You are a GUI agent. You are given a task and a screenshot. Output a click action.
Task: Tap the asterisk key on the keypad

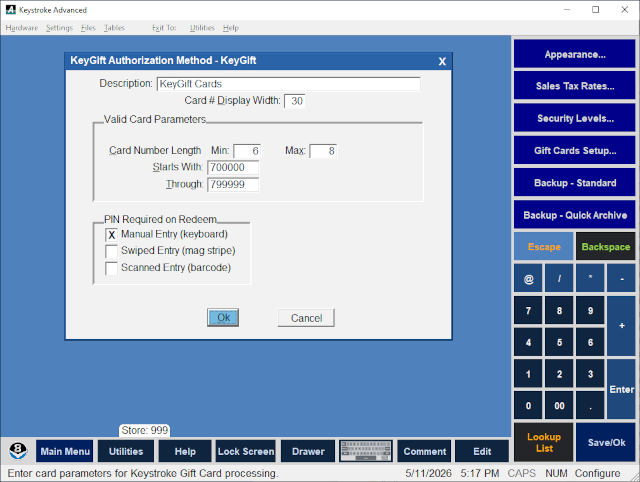point(590,278)
